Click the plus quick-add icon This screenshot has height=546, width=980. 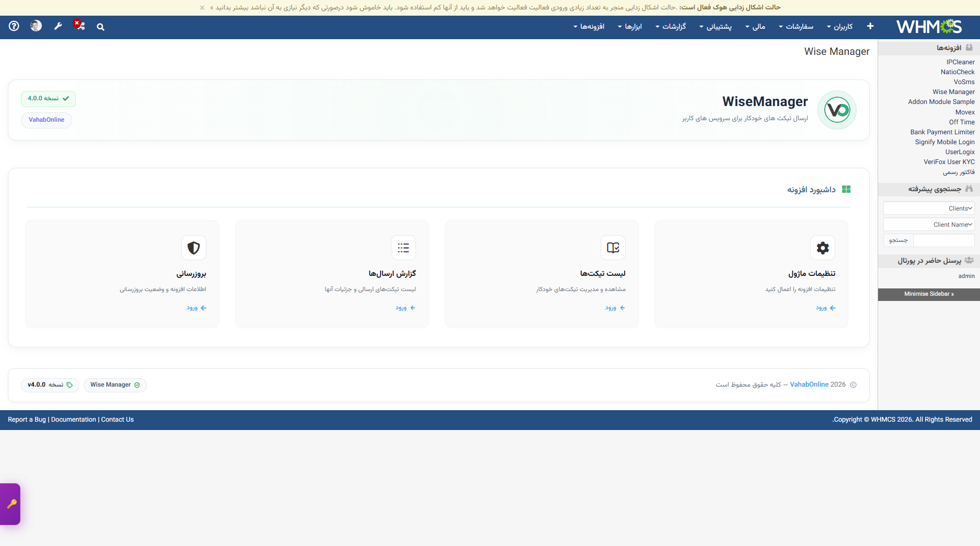[x=870, y=26]
